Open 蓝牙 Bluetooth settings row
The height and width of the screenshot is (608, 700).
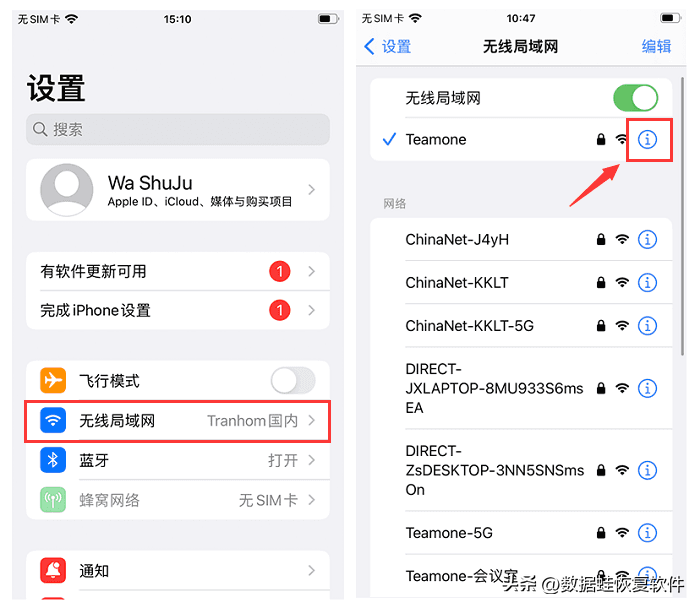[178, 460]
